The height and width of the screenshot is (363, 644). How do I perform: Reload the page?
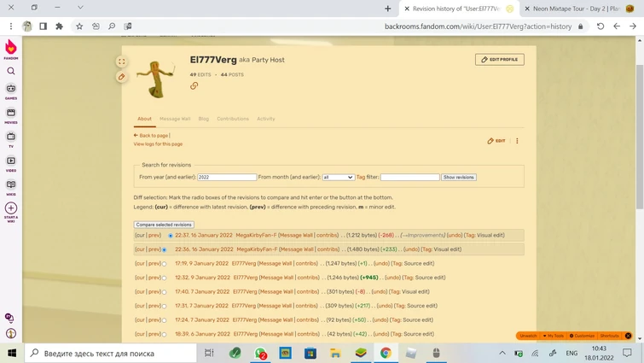point(600,26)
